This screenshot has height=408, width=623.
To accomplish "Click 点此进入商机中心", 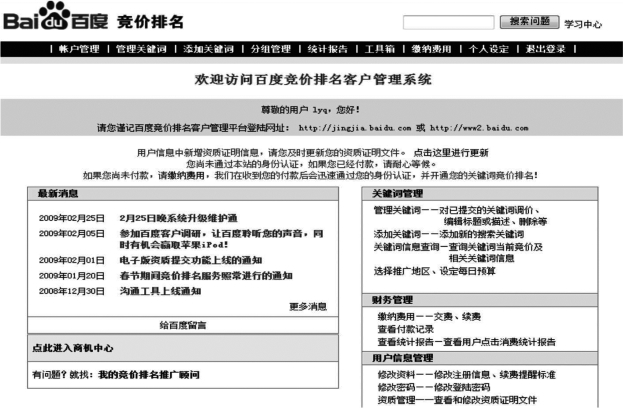I will [x=73, y=348].
